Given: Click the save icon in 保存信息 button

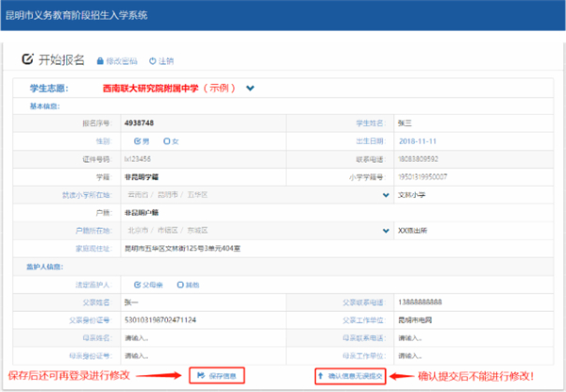Looking at the screenshot, I should [201, 376].
